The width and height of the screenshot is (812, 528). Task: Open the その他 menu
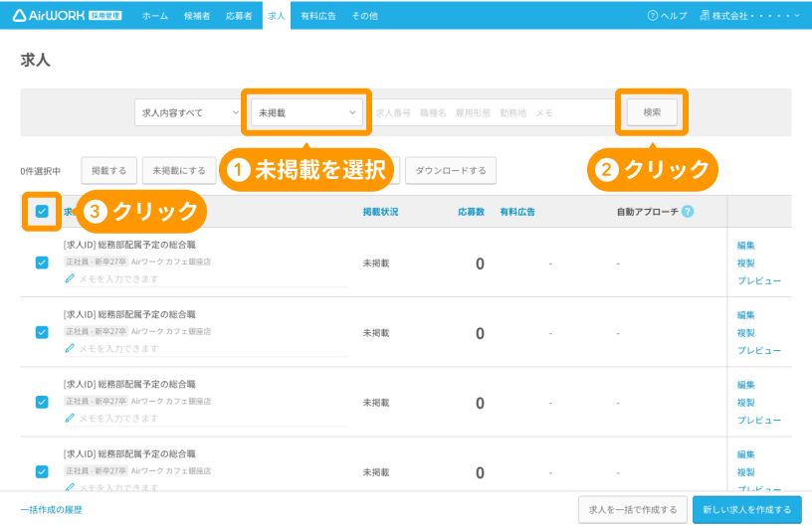pyautogui.click(x=364, y=16)
